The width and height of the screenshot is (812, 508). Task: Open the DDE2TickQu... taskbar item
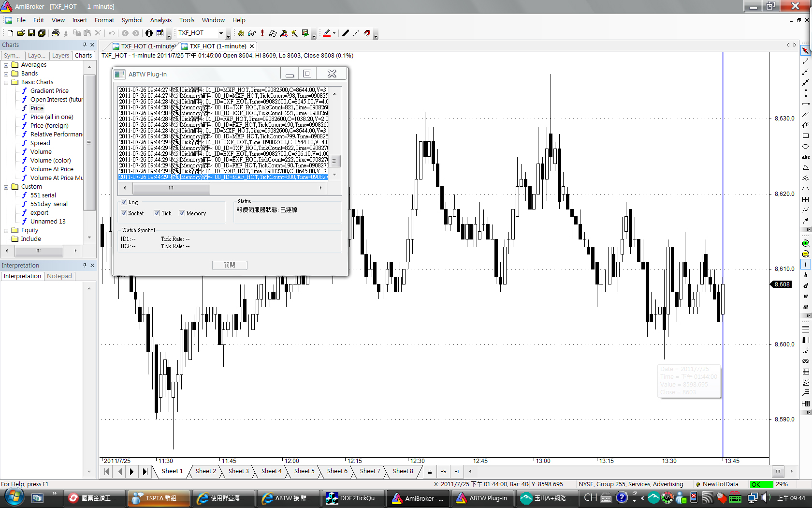click(x=353, y=498)
